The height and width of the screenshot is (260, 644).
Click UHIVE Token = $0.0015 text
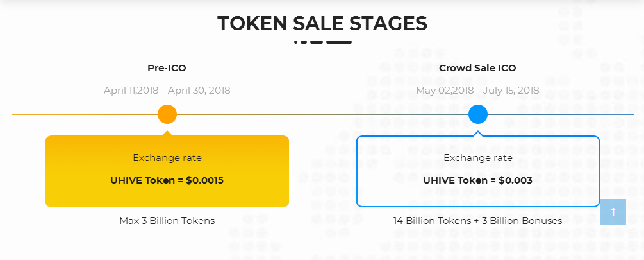[x=167, y=180]
